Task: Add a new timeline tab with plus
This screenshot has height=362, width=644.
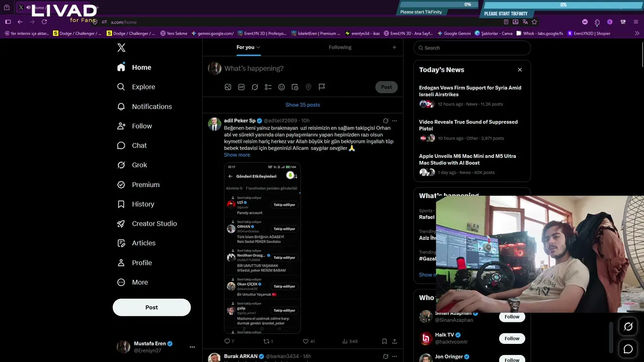Action: [394, 47]
